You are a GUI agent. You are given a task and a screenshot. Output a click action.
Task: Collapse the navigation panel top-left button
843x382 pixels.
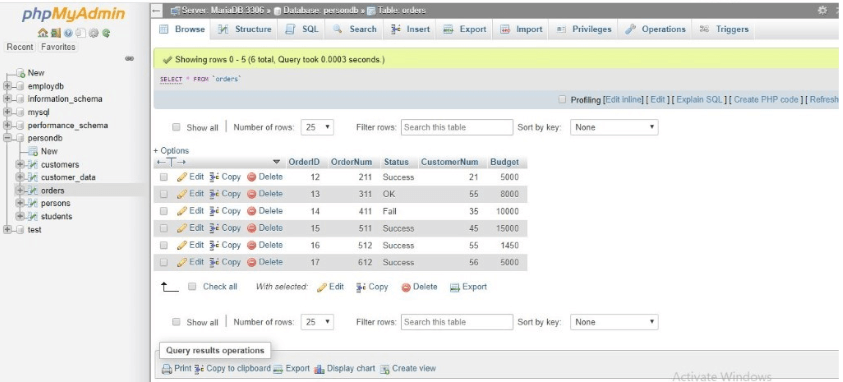156,11
